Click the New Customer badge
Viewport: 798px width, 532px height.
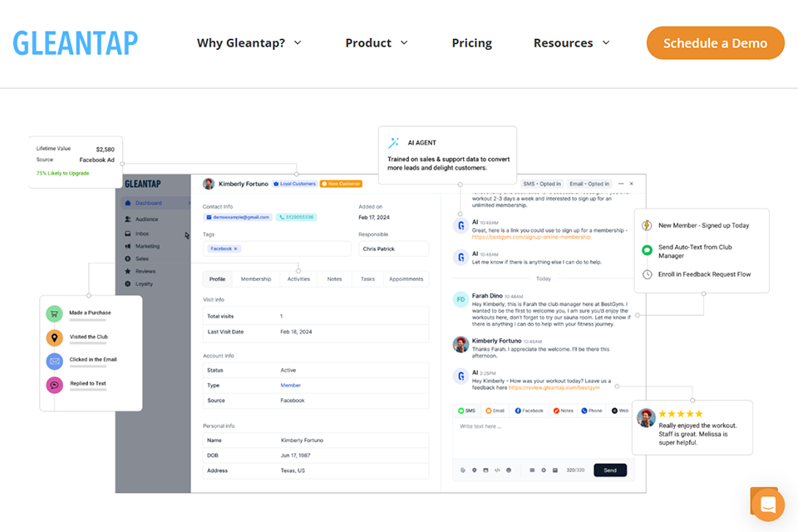tap(341, 184)
